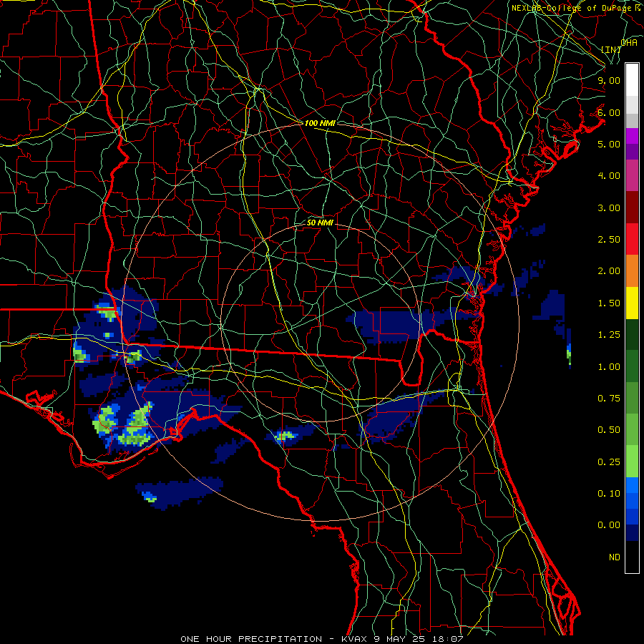Click the 1.00 legend value
The height and width of the screenshot is (644, 644).
point(609,367)
